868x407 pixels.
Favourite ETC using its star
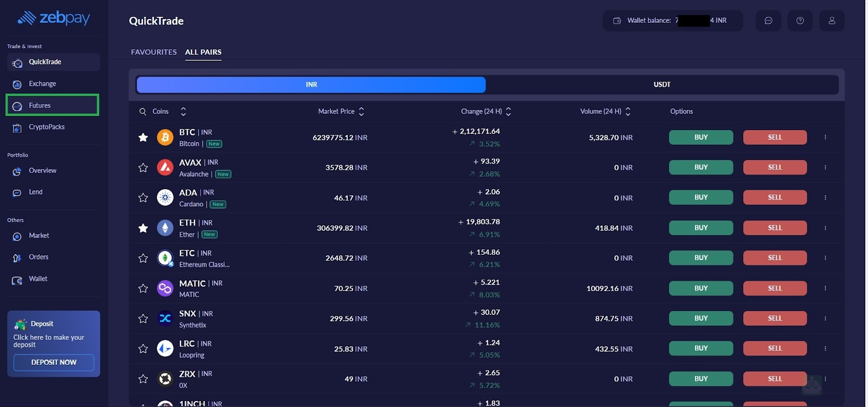click(x=143, y=259)
